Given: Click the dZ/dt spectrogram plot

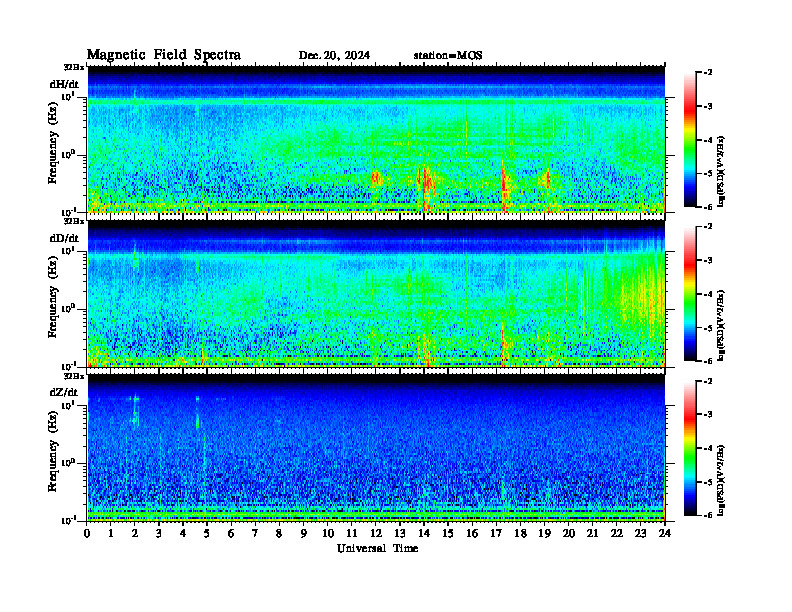Looking at the screenshot, I should click(x=376, y=447).
